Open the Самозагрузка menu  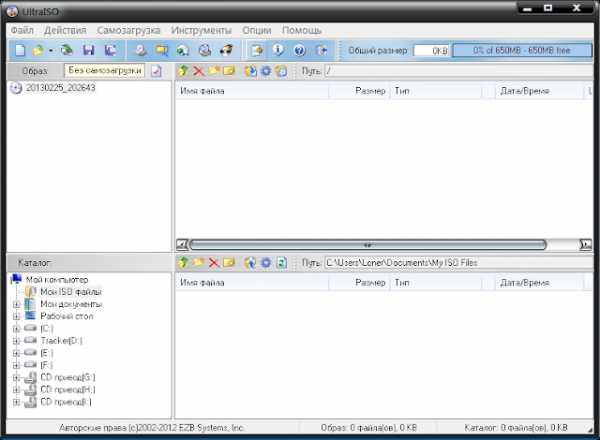[129, 30]
